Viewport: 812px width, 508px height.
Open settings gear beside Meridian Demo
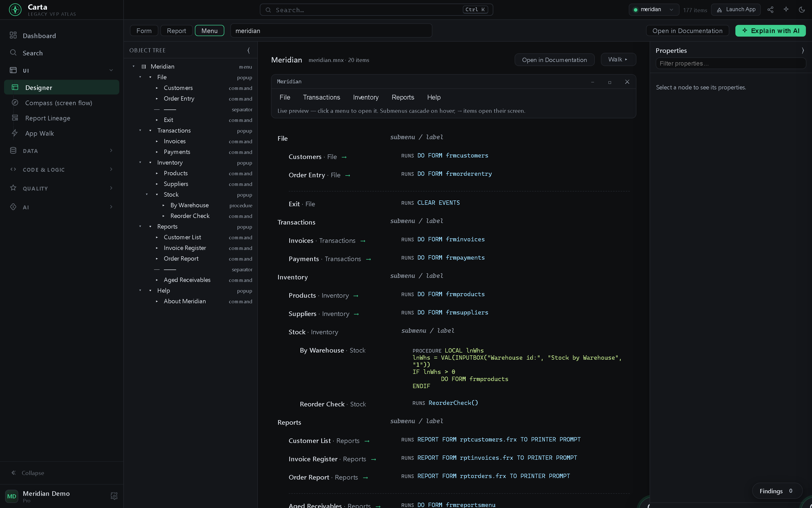[x=114, y=496]
